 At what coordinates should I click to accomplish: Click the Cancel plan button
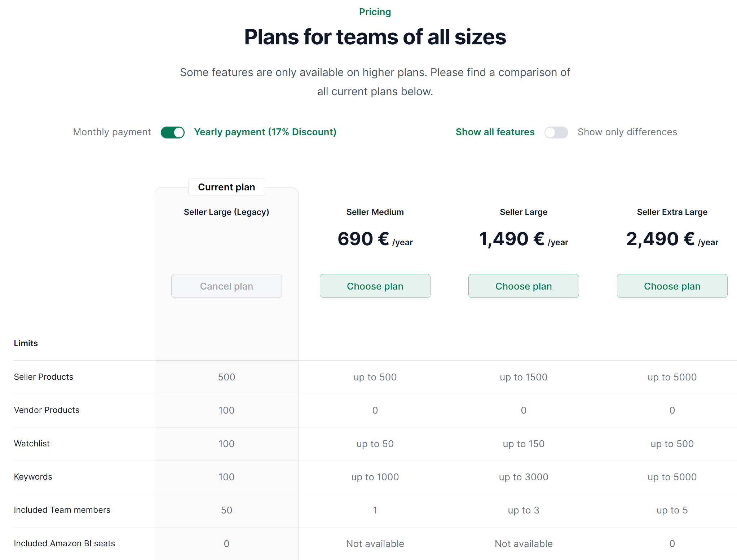226,286
